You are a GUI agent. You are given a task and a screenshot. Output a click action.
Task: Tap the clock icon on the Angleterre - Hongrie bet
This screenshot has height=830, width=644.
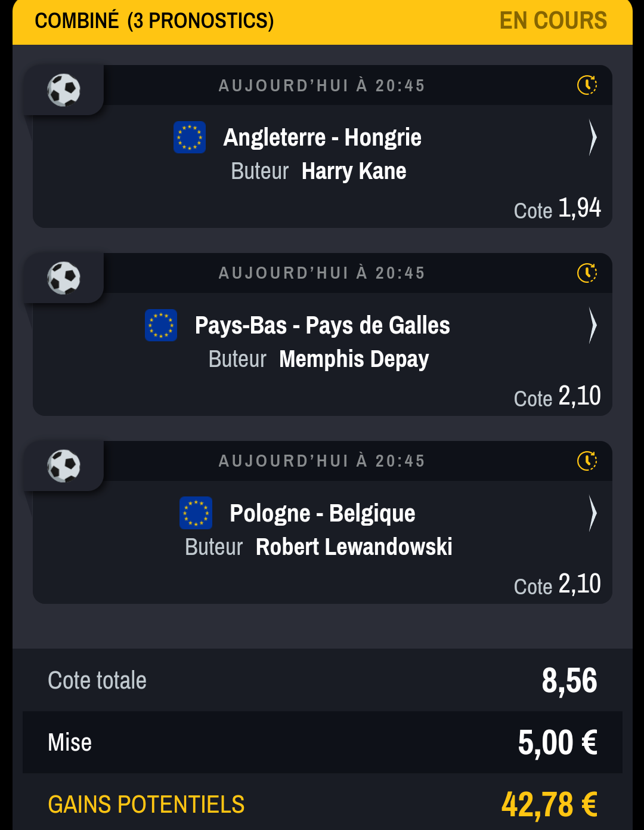point(587,85)
